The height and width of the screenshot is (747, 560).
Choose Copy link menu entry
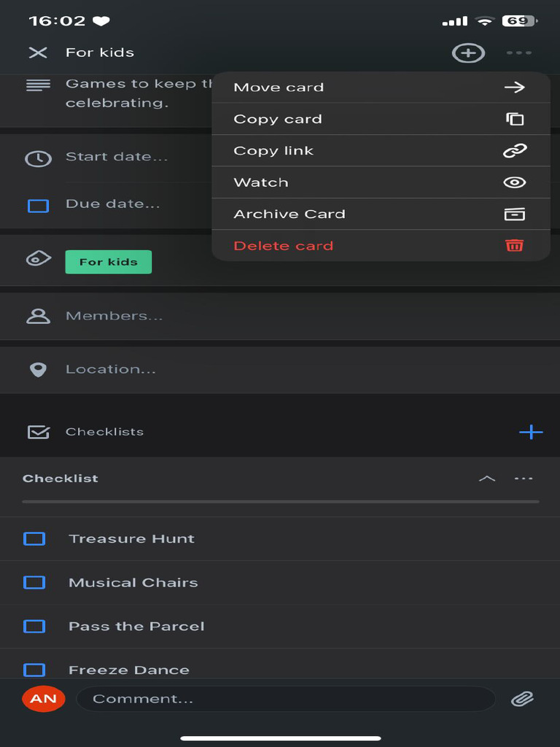tap(379, 151)
